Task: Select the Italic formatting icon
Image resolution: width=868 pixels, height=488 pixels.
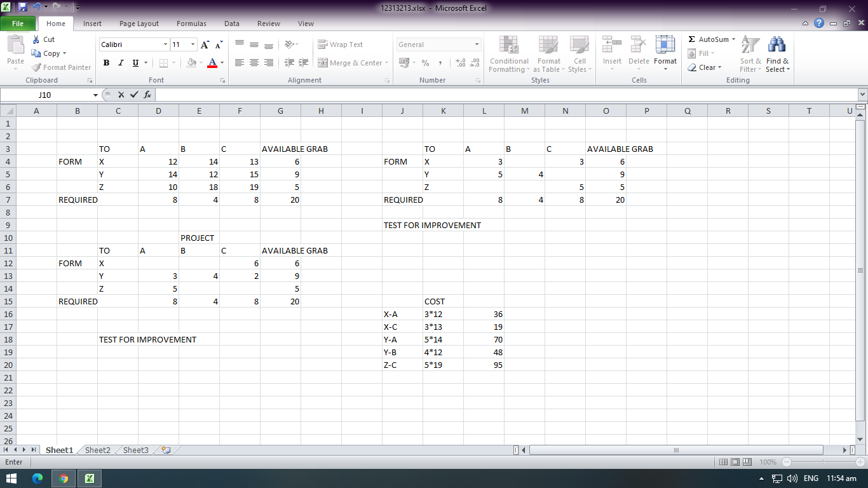Action: [121, 63]
